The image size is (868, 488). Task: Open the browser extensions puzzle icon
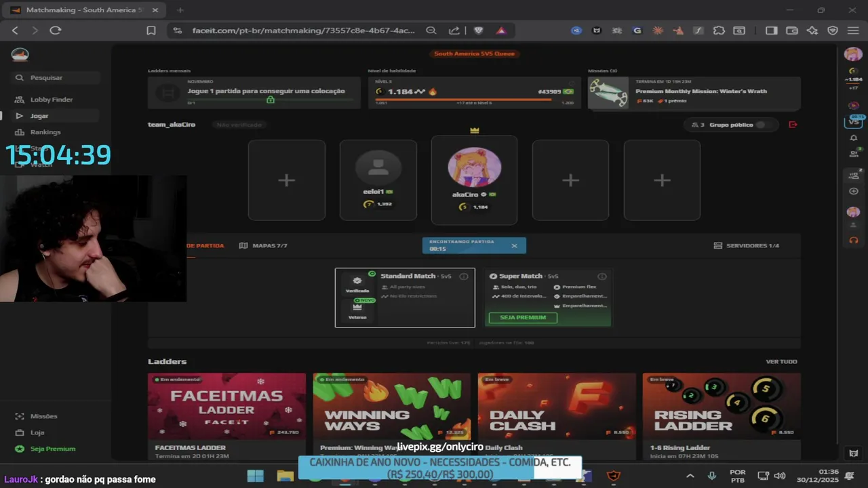[x=719, y=30]
